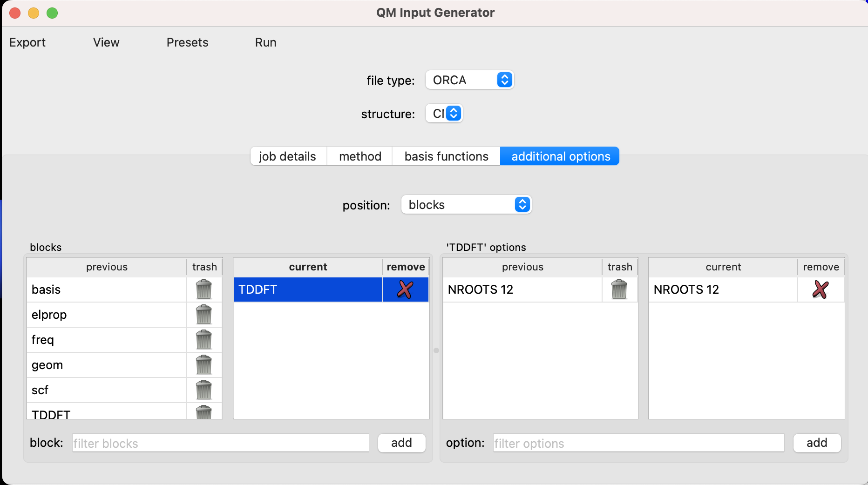Switch to the method tab
Screen dimensions: 868x485
pyautogui.click(x=360, y=156)
